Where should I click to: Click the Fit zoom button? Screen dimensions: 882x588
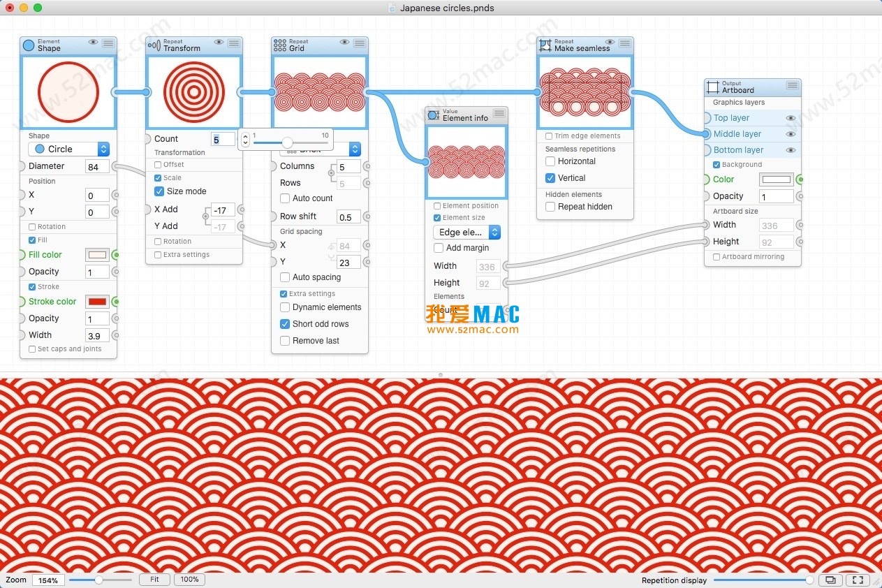(154, 580)
